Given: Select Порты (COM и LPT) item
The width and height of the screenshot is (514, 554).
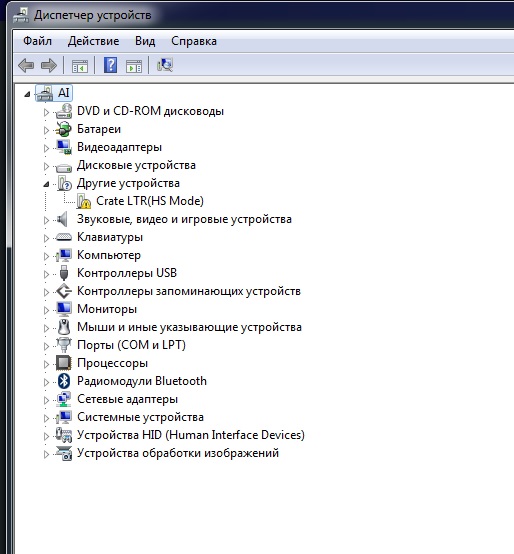Looking at the screenshot, I should tap(131, 344).
